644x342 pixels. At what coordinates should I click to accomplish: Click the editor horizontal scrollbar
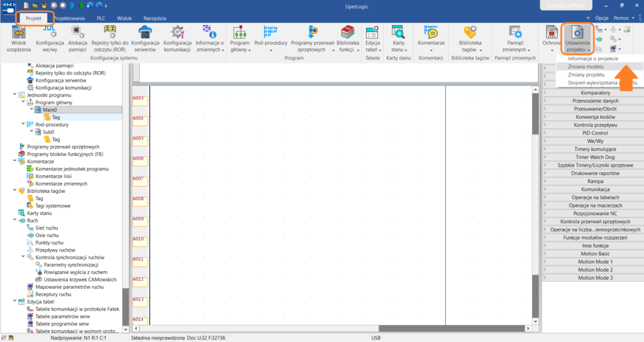click(x=332, y=328)
